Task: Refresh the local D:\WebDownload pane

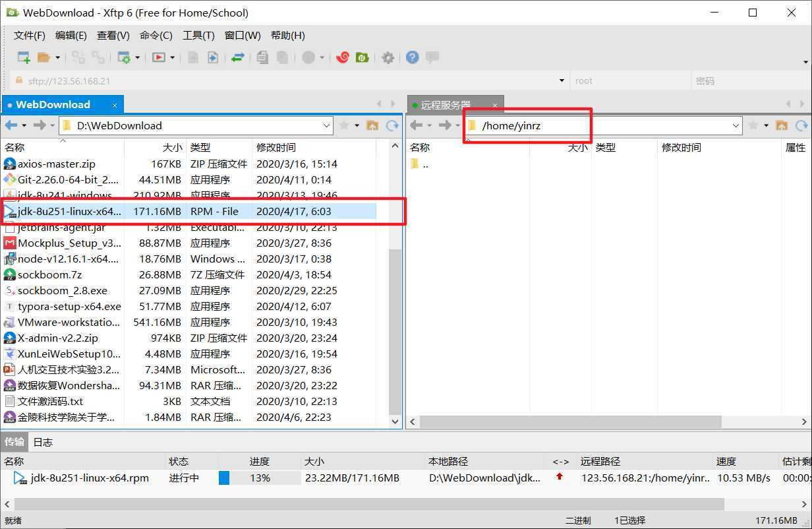Action: pyautogui.click(x=392, y=125)
